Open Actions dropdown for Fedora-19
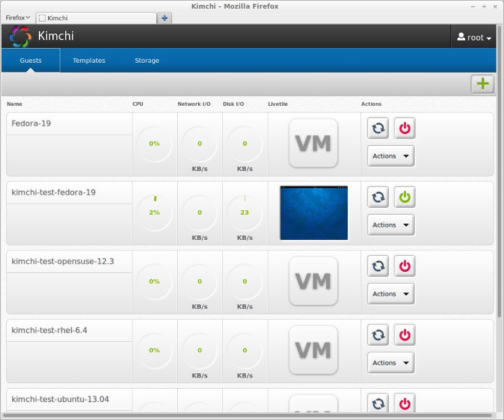 pyautogui.click(x=391, y=156)
